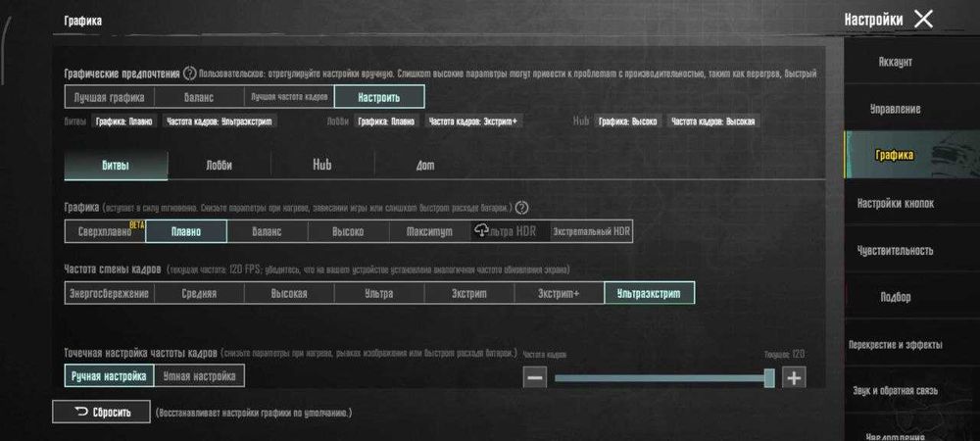Close settings with the X icon
The height and width of the screenshot is (441, 980).
[x=923, y=20]
